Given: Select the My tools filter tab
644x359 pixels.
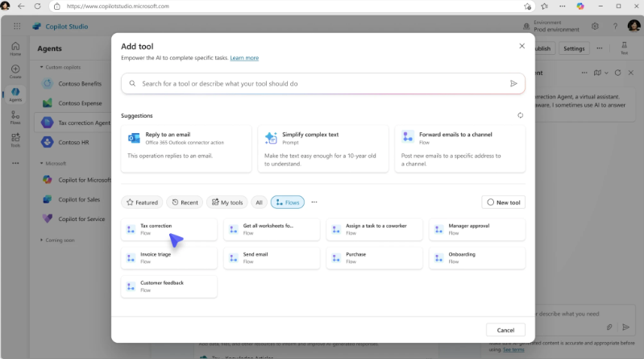Looking at the screenshot, I should 227,202.
